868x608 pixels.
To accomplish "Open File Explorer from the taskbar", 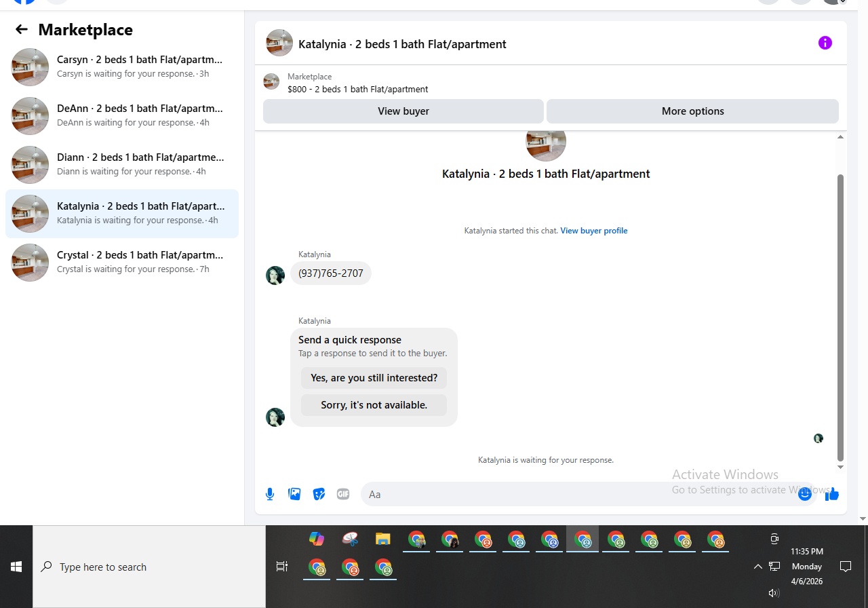I will click(383, 539).
